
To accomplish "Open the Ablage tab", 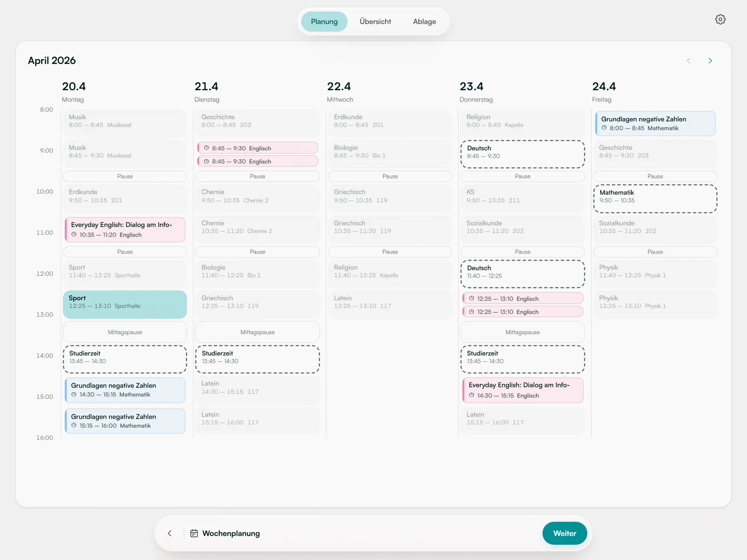I will [424, 22].
